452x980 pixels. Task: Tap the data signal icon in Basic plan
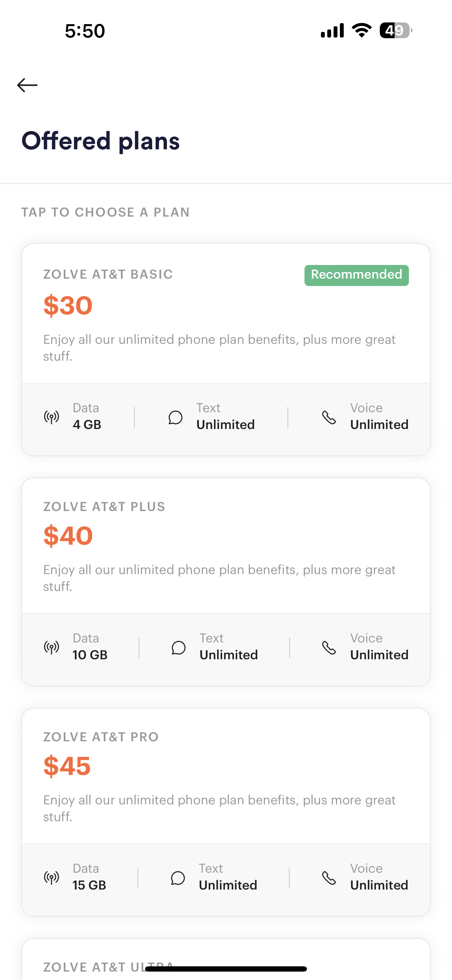coord(52,417)
